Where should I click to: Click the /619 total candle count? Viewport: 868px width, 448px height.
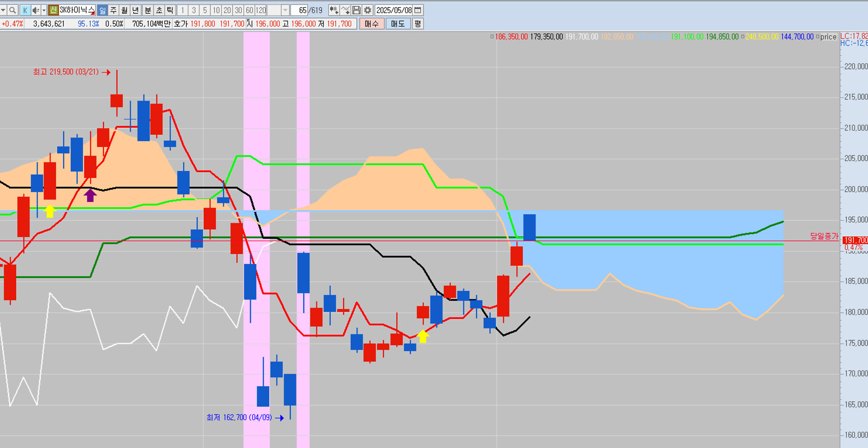point(316,10)
